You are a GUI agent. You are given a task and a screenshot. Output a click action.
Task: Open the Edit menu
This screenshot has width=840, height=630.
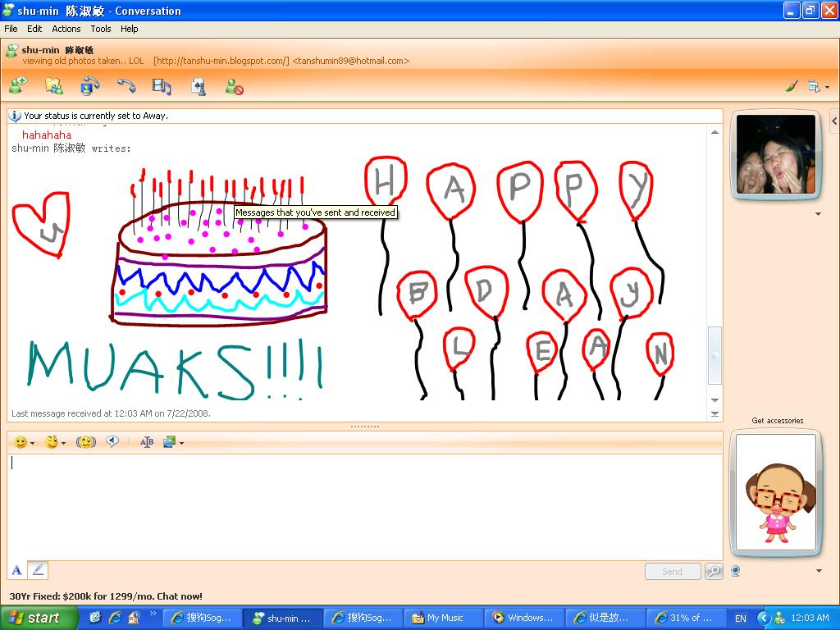[x=34, y=29]
